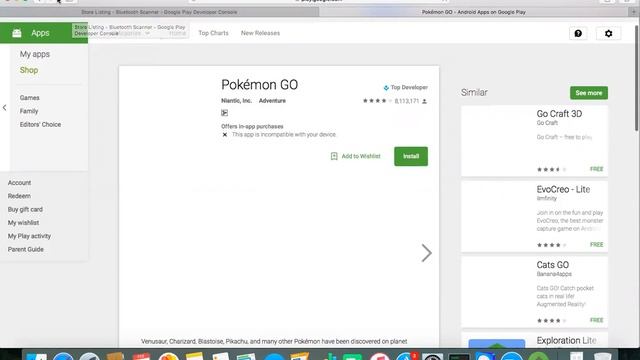Click the Apps header label

[40, 33]
